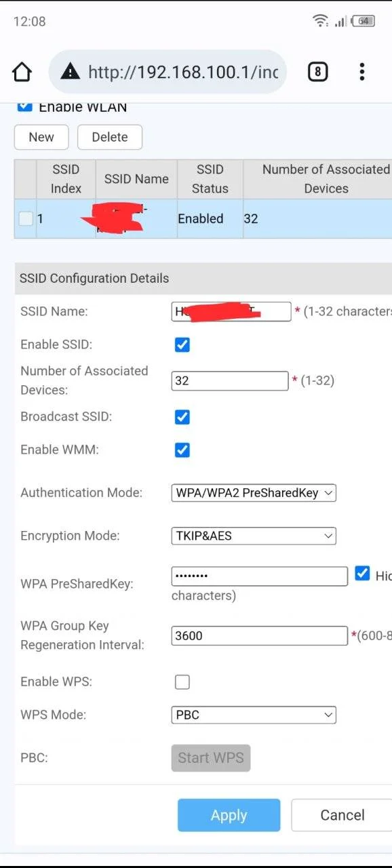Toggle the Hide password checkbox
This screenshot has height=868, width=392.
tap(362, 574)
